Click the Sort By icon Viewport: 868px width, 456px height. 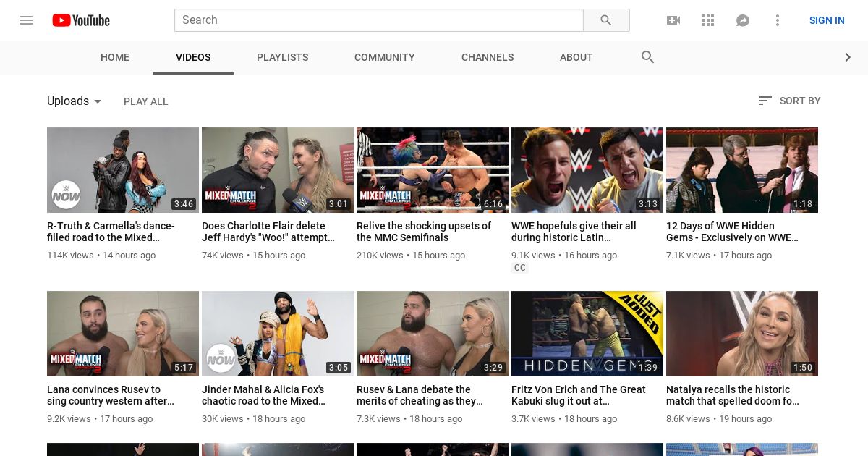tap(765, 101)
